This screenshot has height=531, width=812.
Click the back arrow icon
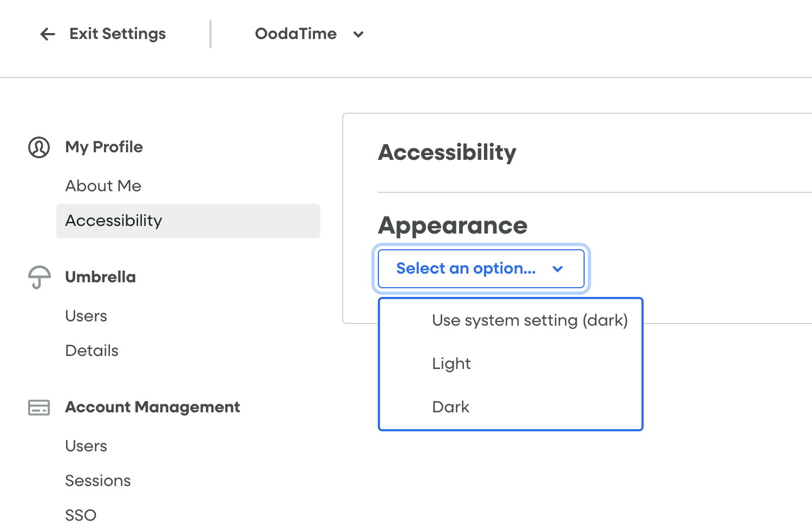[48, 34]
